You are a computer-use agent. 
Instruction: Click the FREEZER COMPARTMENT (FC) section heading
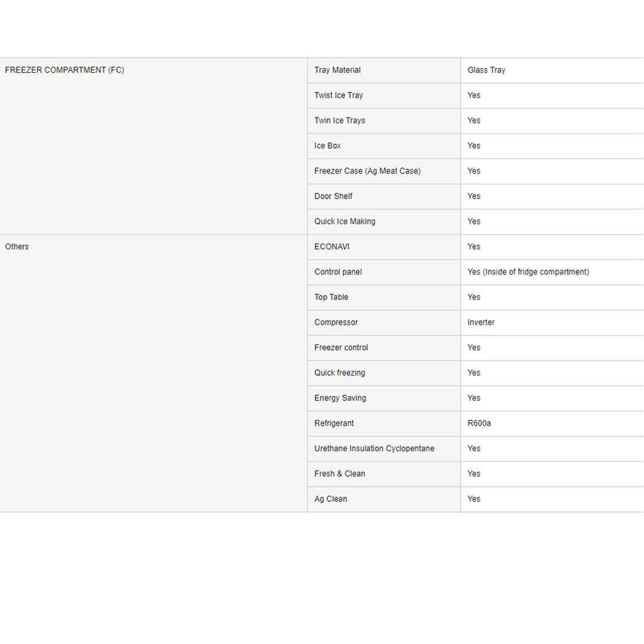pos(64,70)
